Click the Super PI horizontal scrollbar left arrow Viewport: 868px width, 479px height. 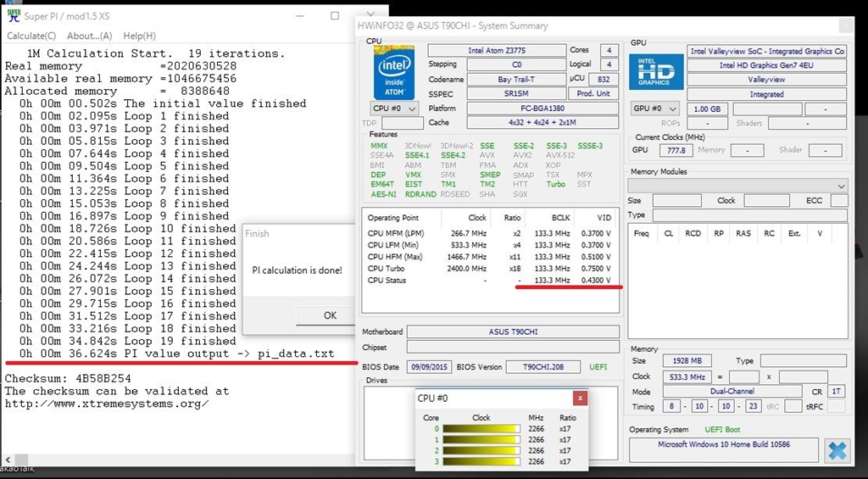(x=7, y=460)
